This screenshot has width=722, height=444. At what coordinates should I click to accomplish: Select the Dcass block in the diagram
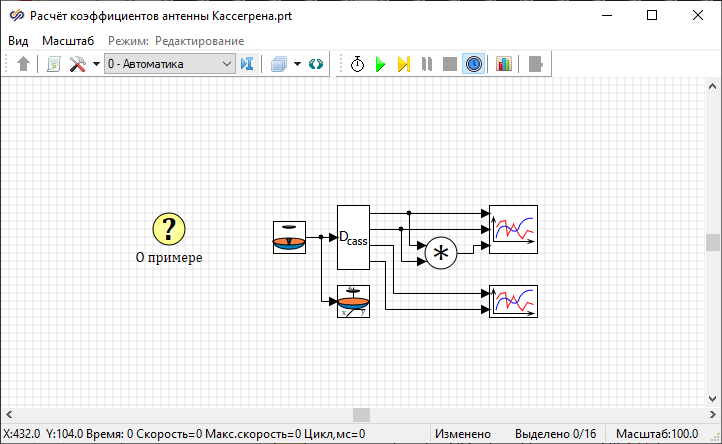(x=353, y=237)
